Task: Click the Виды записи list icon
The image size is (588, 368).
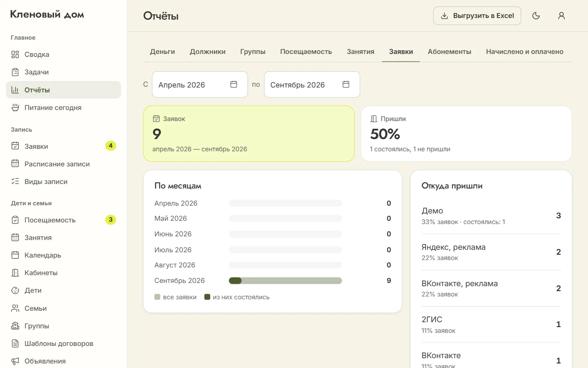Action: pyautogui.click(x=15, y=181)
